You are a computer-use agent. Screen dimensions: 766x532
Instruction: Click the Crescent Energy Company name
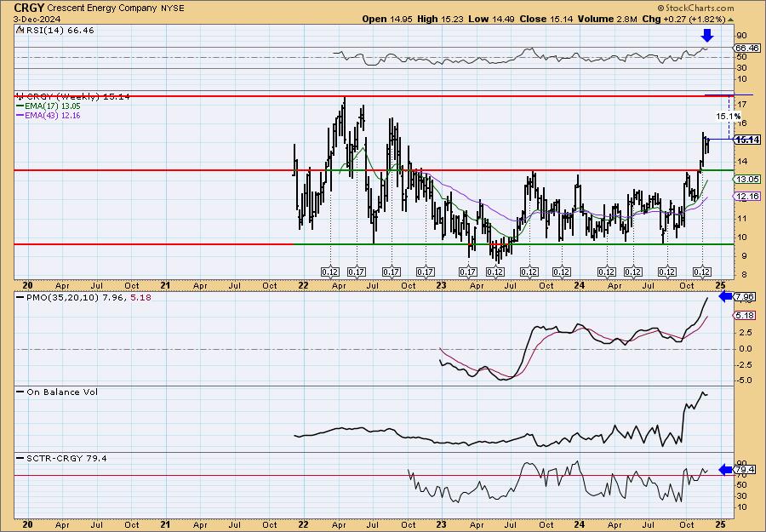tap(102, 9)
